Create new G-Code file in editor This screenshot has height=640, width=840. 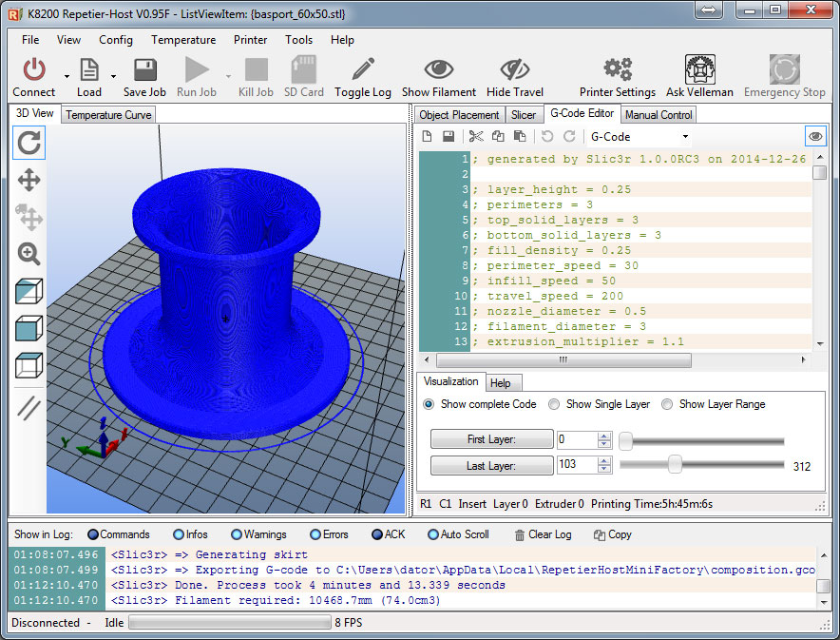pyautogui.click(x=427, y=137)
